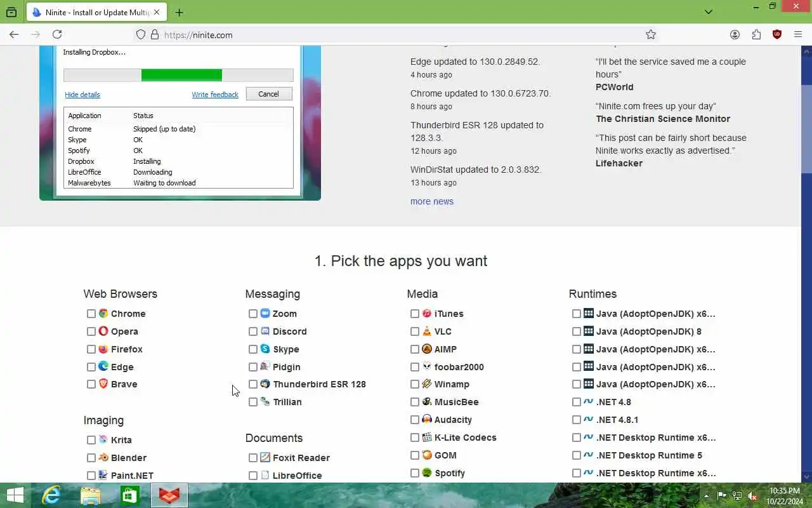Click the foobar2000 alien icon
Viewport: 812px width, 508px height.
427,367
